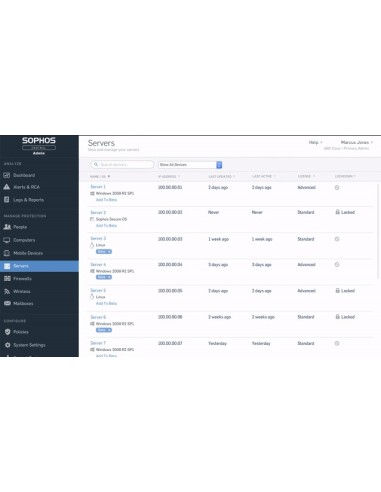Open the Server 7 link
The width and height of the screenshot is (381, 492).
click(x=98, y=343)
